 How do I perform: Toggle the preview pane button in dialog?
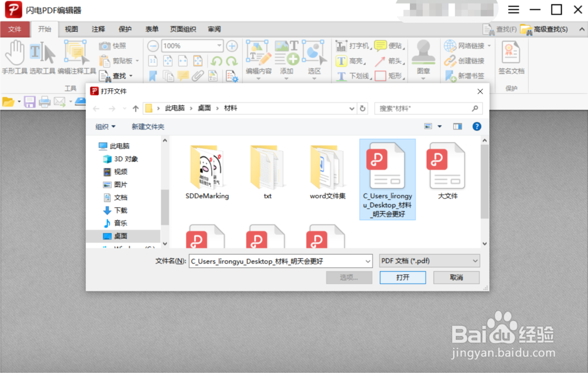click(x=457, y=126)
